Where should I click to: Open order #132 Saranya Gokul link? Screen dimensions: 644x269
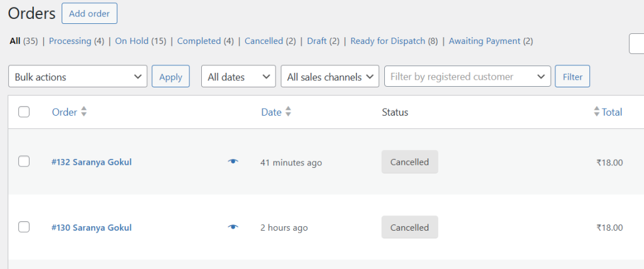(92, 162)
